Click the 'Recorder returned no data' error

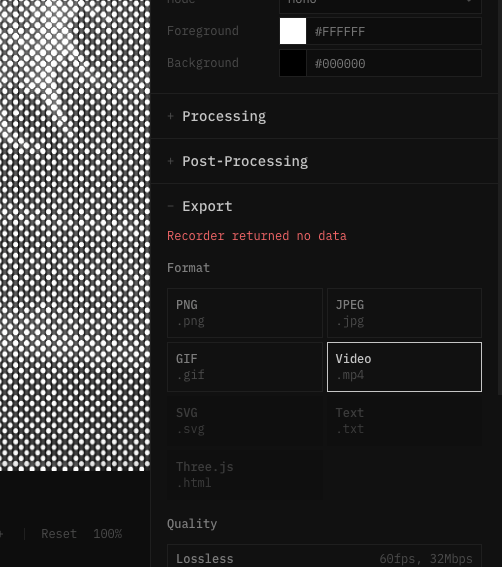pyautogui.click(x=257, y=236)
